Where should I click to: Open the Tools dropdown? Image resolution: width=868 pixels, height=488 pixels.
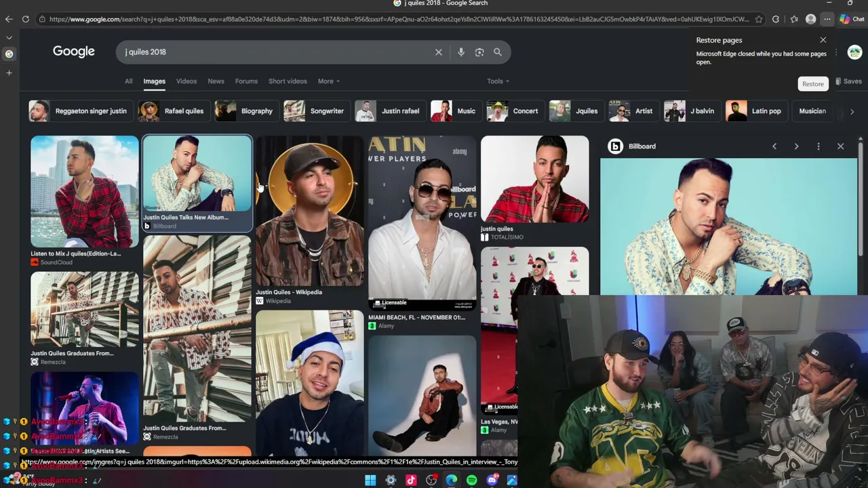tap(498, 81)
